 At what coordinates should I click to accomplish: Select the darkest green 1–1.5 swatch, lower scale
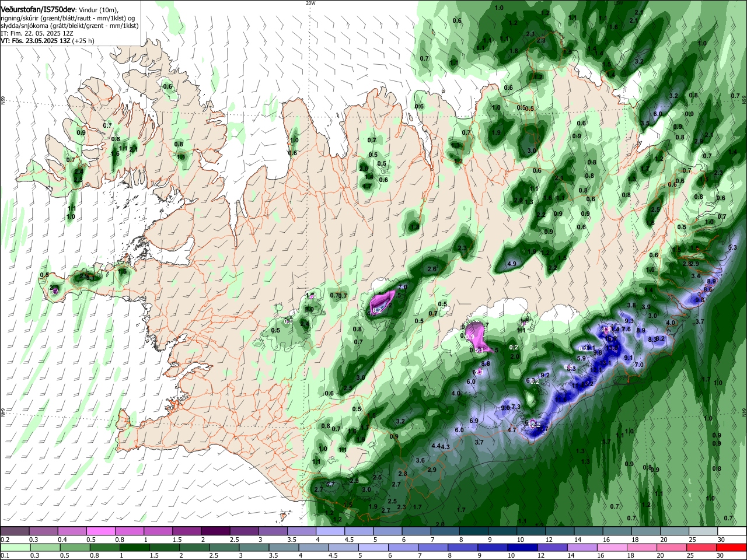point(135,547)
